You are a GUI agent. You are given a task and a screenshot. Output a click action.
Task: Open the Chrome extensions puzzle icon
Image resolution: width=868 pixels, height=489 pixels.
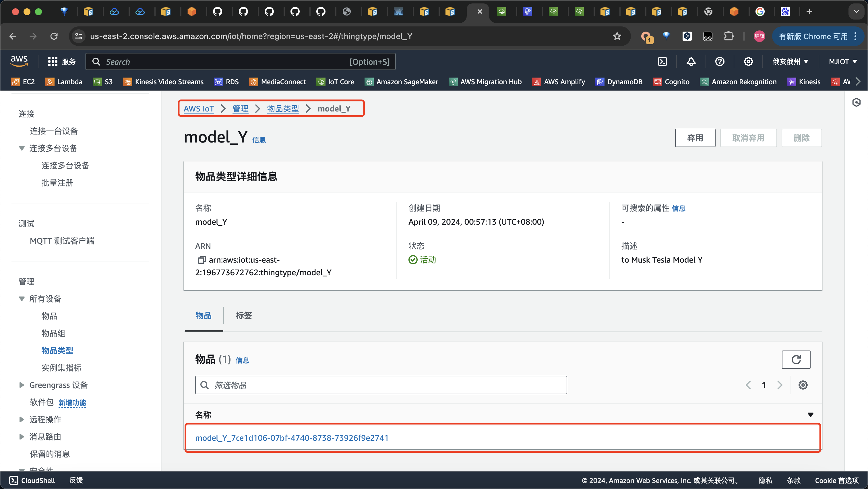(x=728, y=36)
